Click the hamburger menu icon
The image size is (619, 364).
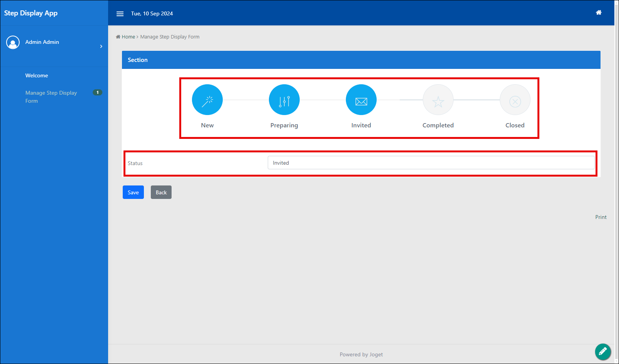120,13
